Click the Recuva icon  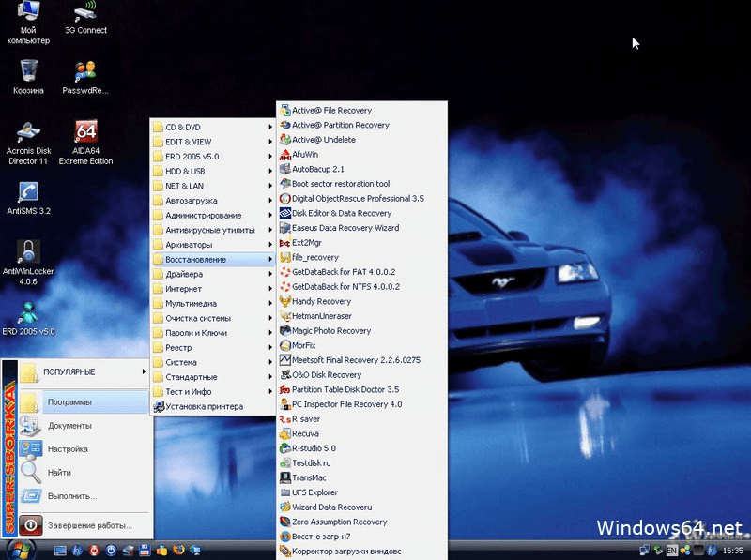285,433
